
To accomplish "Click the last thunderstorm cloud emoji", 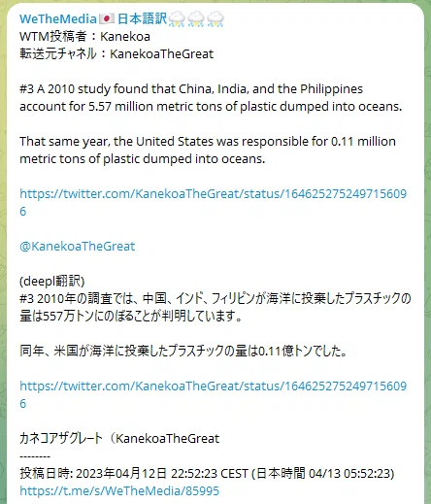I will 215,19.
